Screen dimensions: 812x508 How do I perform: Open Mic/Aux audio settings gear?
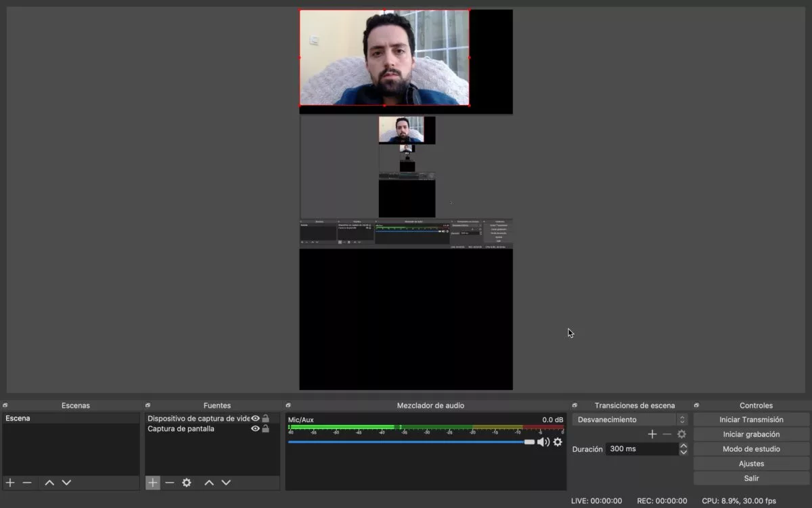coord(558,442)
